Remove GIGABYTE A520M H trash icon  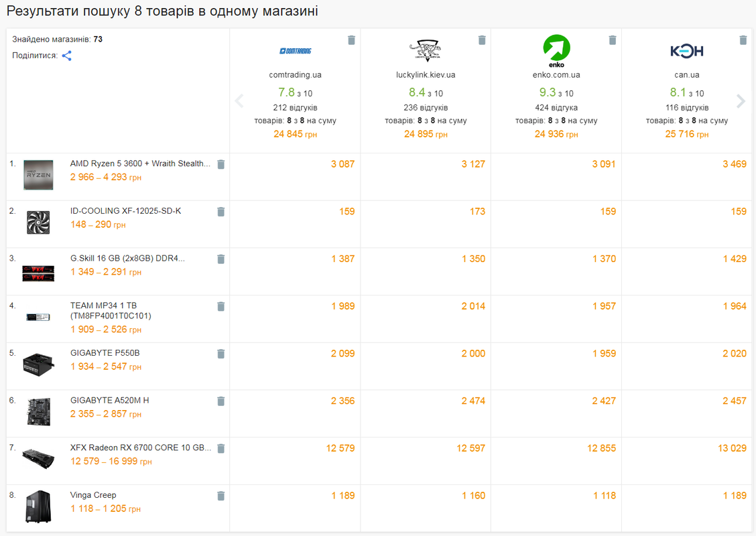click(220, 401)
